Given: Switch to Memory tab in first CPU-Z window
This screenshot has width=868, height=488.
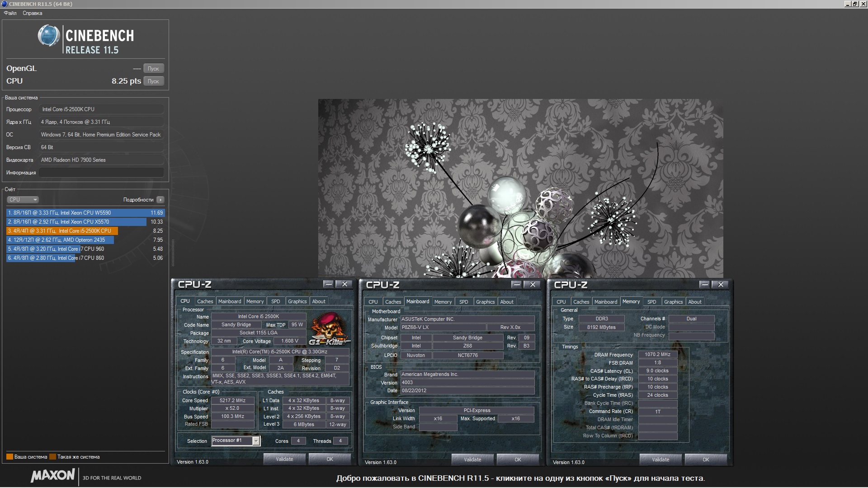Looking at the screenshot, I should [255, 301].
